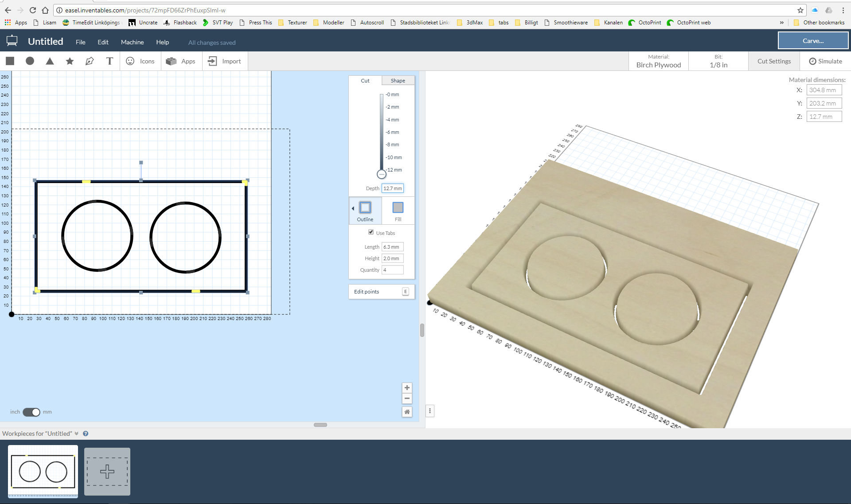Click the Simulate button
The height and width of the screenshot is (504, 851).
[x=828, y=61]
